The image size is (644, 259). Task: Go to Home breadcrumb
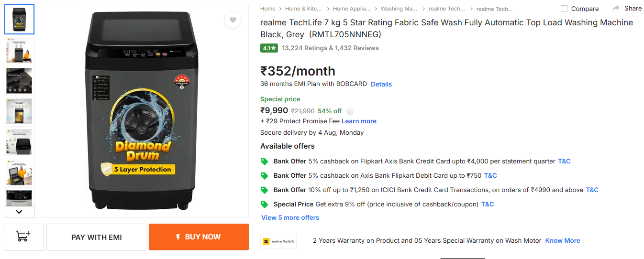(268, 9)
